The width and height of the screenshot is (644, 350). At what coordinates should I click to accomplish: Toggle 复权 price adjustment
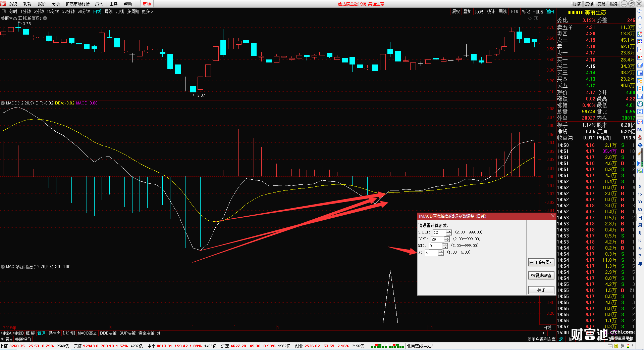[x=456, y=11]
